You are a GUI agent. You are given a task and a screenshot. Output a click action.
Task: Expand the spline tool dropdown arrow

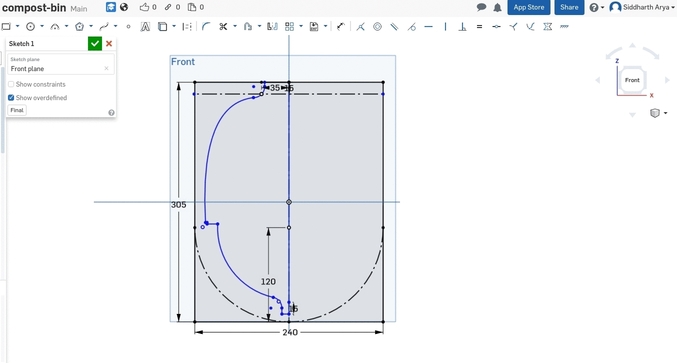click(x=115, y=27)
